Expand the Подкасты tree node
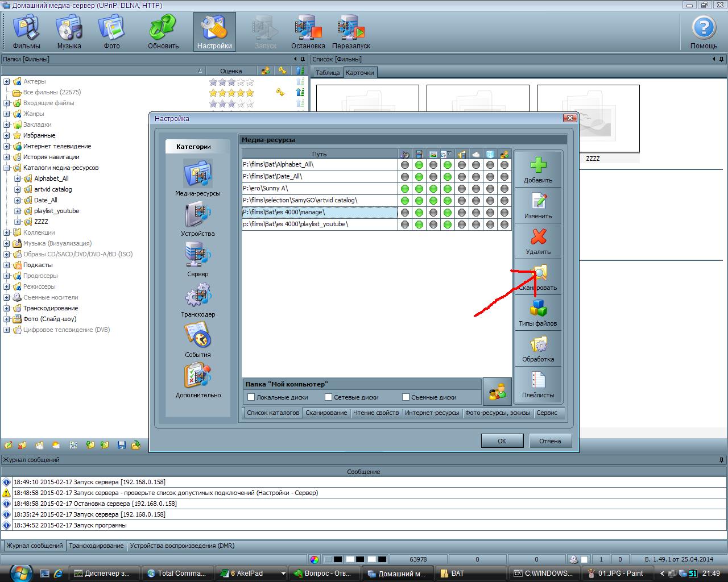The width and height of the screenshot is (728, 582). click(7, 265)
